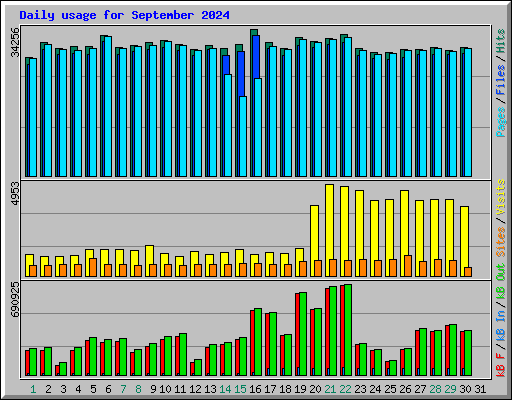Click the day 3 x-axis label

point(63,389)
